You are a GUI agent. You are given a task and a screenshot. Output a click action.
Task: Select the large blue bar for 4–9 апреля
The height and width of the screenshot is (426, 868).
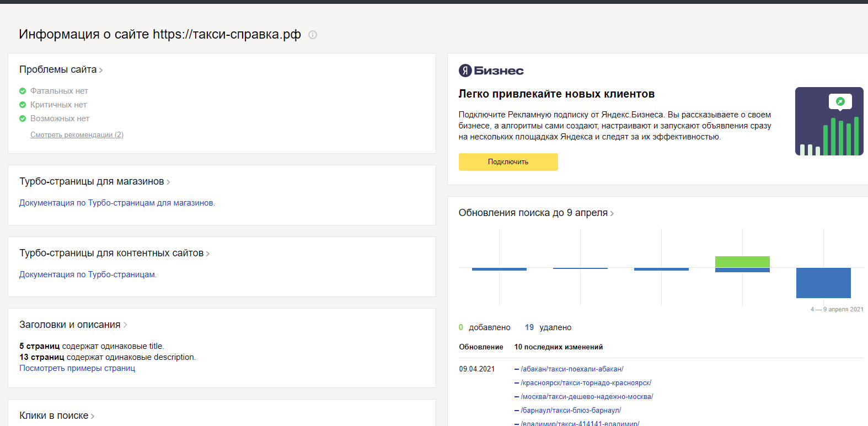coord(823,283)
